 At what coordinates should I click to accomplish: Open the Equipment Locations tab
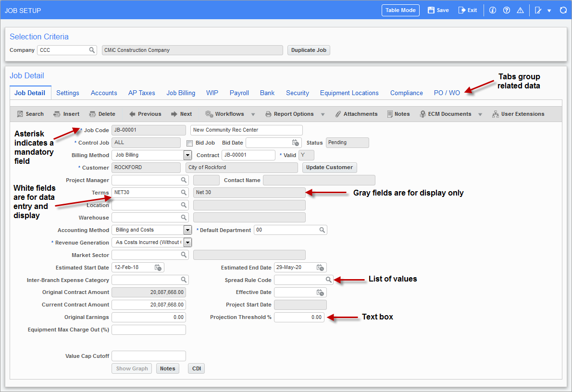(x=349, y=93)
